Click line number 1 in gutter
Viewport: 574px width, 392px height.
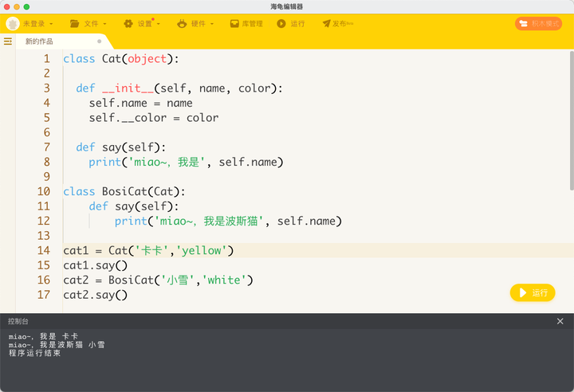46,59
